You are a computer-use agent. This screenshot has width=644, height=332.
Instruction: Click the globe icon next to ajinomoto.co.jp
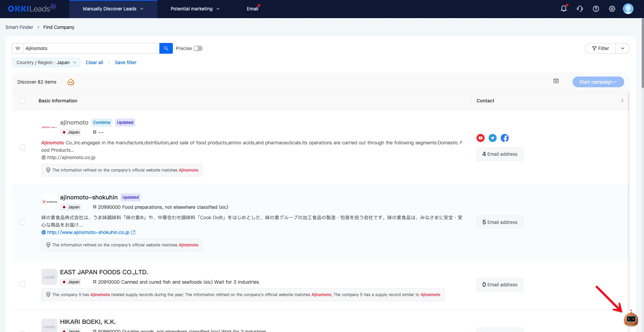pos(44,157)
